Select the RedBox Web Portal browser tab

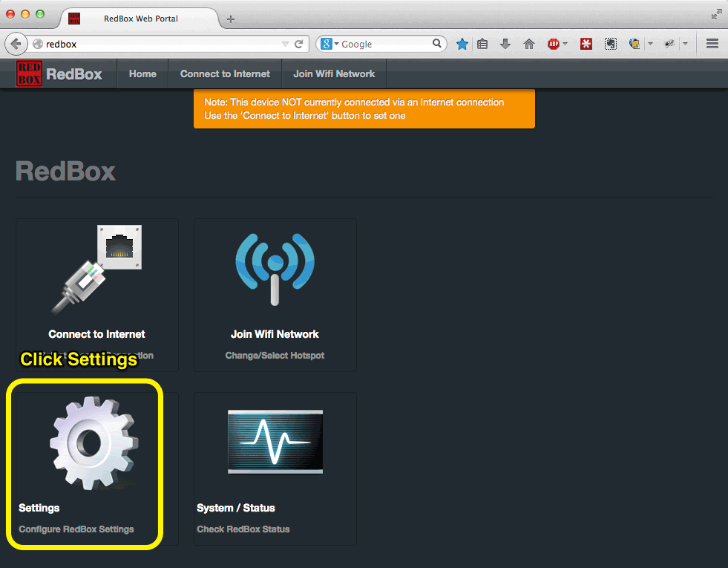(x=140, y=19)
